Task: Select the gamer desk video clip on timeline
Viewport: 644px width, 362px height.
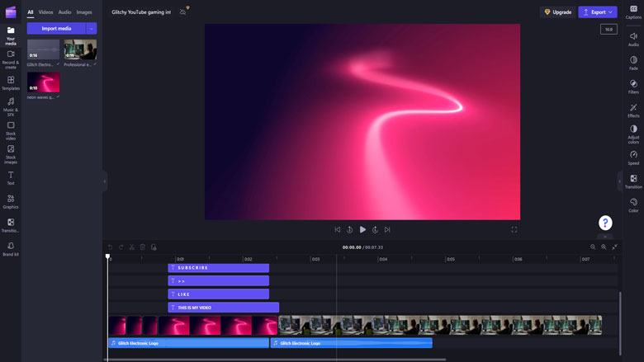Action: (440, 325)
